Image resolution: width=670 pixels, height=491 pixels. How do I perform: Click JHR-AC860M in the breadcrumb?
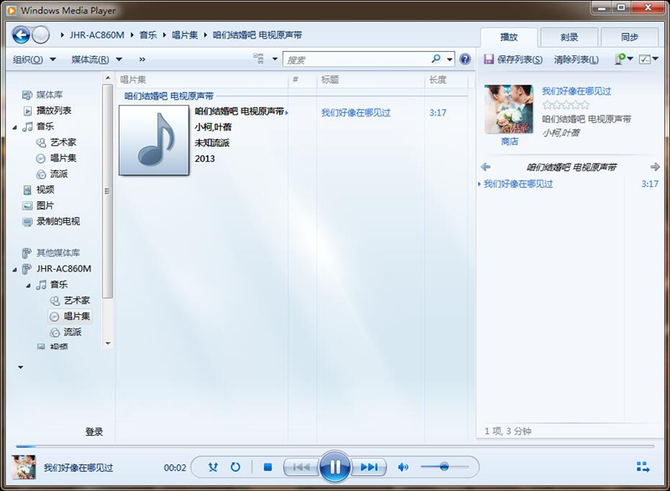[97, 35]
